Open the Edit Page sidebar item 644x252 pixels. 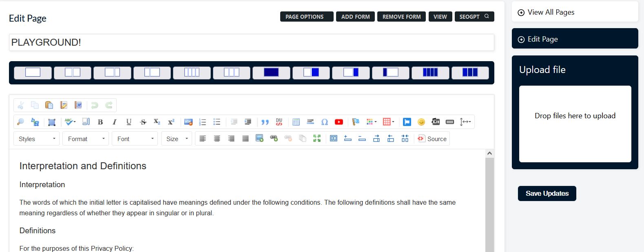pos(575,39)
